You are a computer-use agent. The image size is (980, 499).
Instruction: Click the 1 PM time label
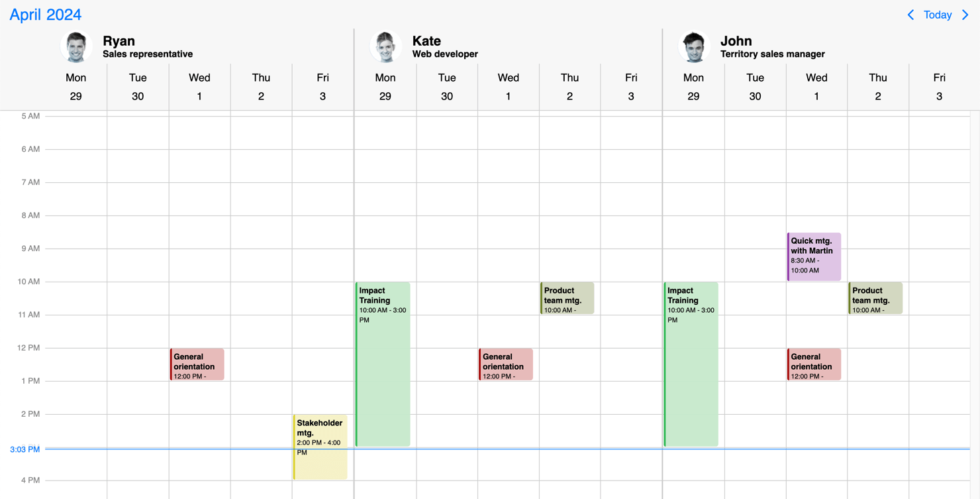(x=30, y=381)
